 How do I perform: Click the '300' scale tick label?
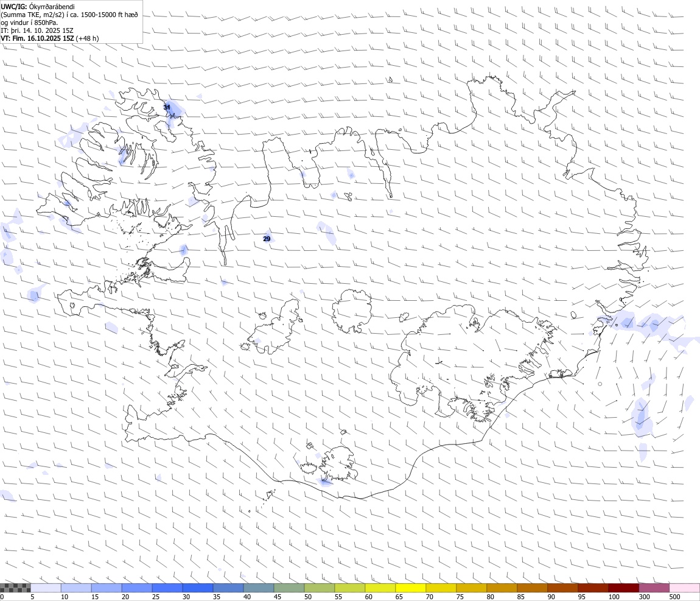(x=644, y=597)
